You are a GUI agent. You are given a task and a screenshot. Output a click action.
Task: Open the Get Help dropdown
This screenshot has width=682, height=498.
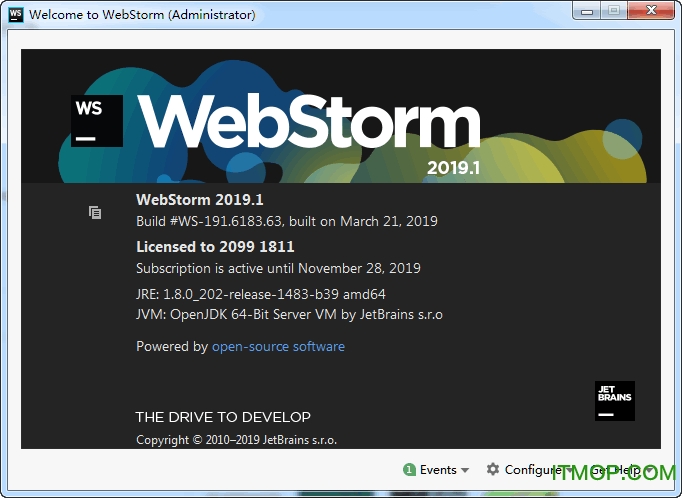[621, 470]
